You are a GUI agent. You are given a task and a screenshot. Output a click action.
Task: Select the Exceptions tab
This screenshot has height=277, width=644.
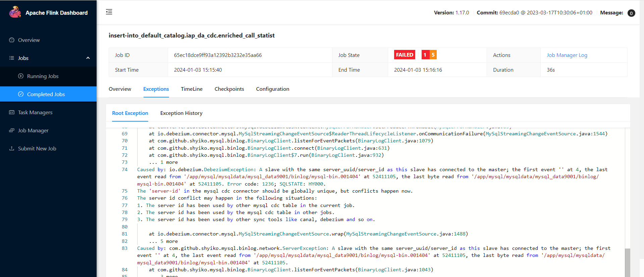(x=156, y=89)
